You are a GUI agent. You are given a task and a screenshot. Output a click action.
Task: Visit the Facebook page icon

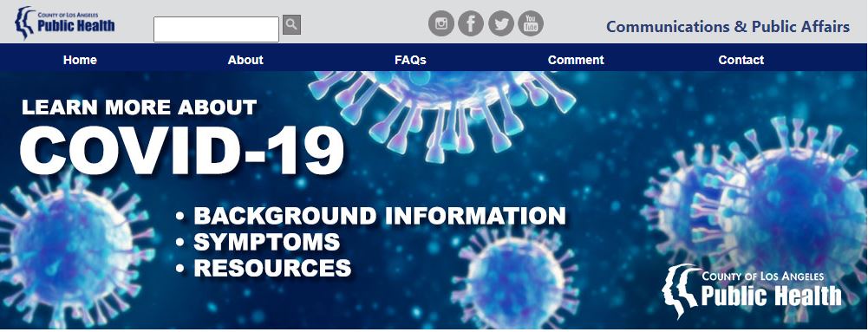[x=471, y=23]
